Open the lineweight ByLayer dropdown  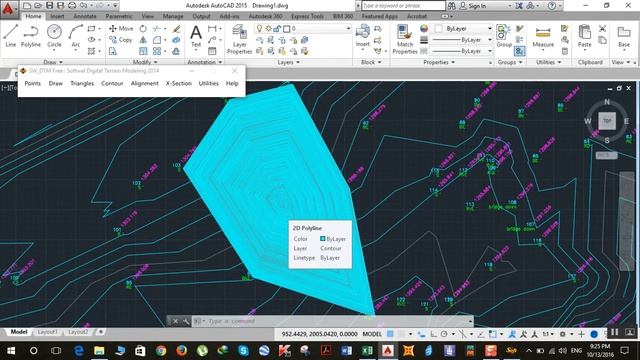(x=489, y=40)
